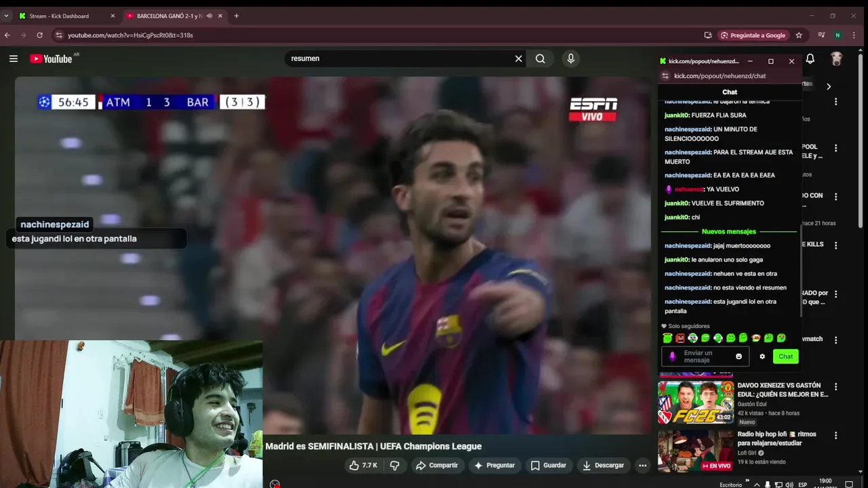Click Compartir to share the video
This screenshot has height=488, width=868.
[x=437, y=466]
